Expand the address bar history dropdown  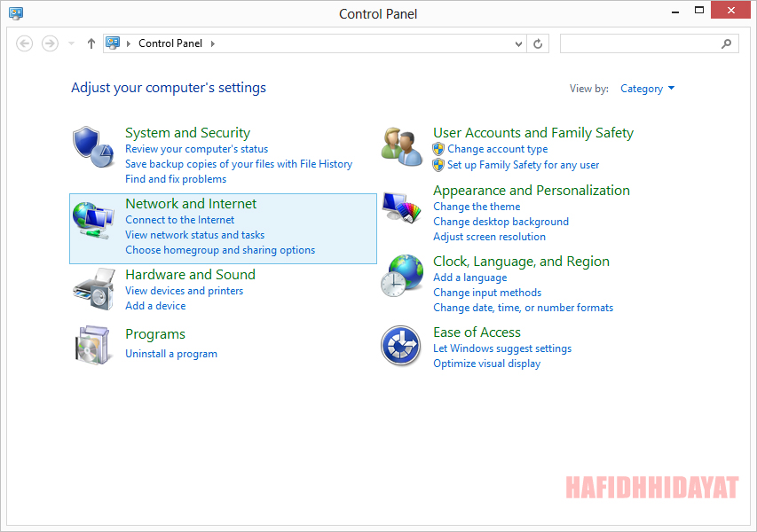516,43
